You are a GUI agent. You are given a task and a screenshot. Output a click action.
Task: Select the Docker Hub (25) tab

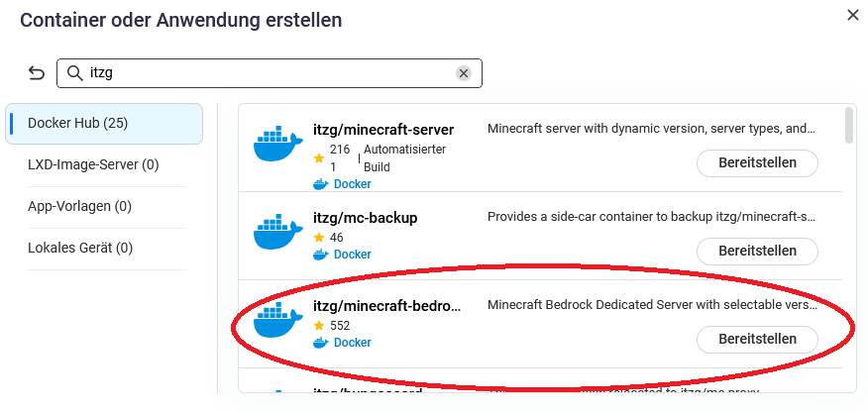coord(104,123)
